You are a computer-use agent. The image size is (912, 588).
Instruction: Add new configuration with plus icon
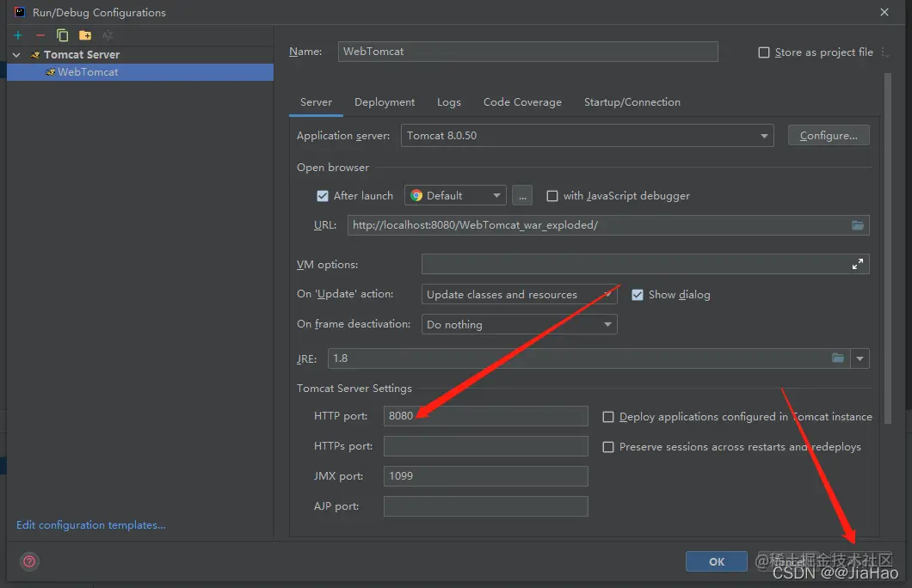click(18, 35)
